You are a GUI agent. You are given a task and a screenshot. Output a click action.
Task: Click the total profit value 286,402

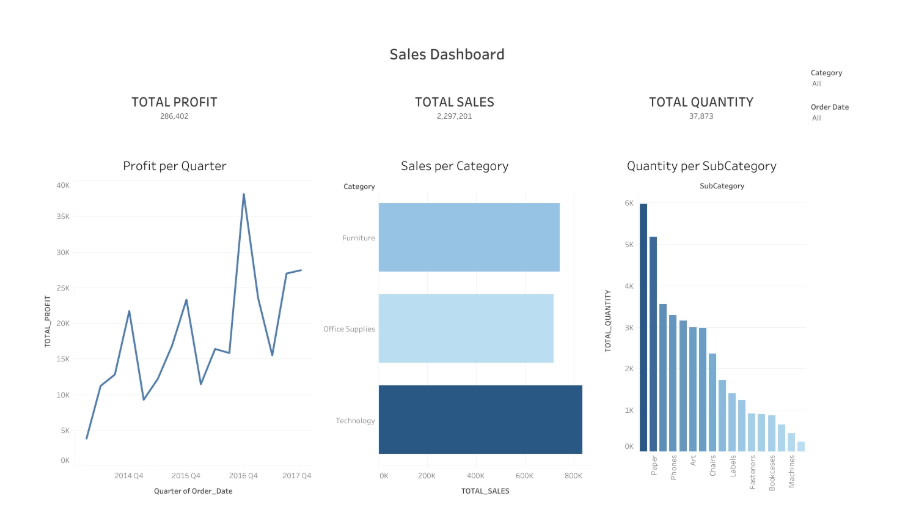[174, 116]
